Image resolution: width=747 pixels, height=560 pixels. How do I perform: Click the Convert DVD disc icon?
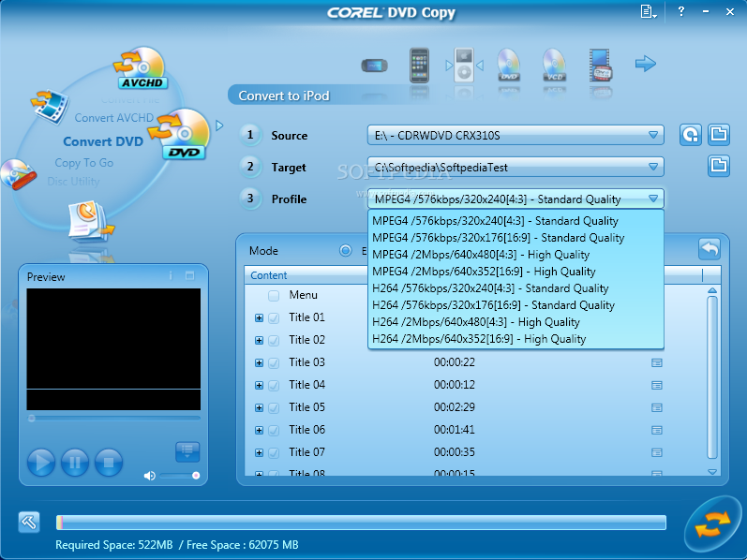(179, 134)
